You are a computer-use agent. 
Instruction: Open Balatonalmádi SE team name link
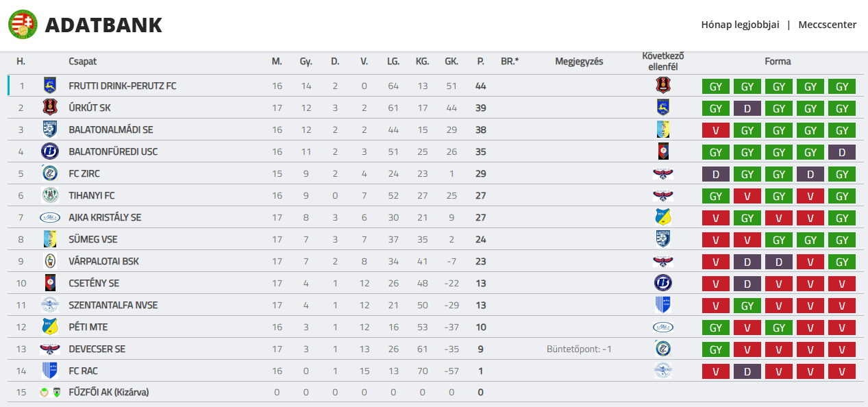111,129
